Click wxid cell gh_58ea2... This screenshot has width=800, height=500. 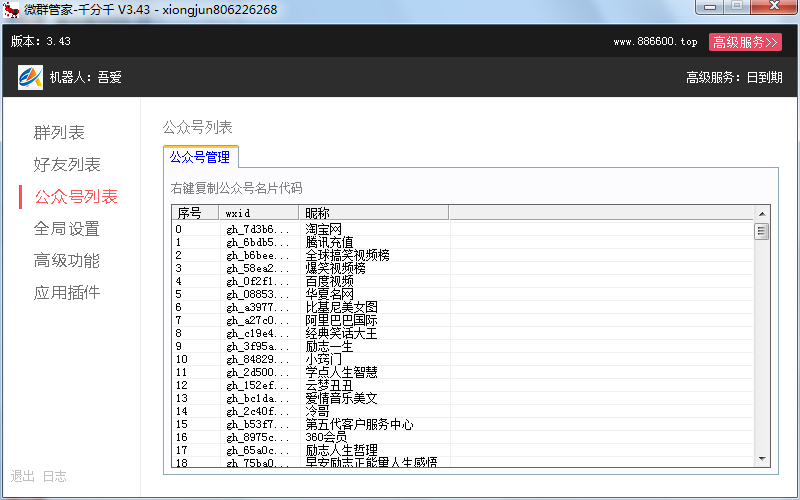(x=258, y=268)
